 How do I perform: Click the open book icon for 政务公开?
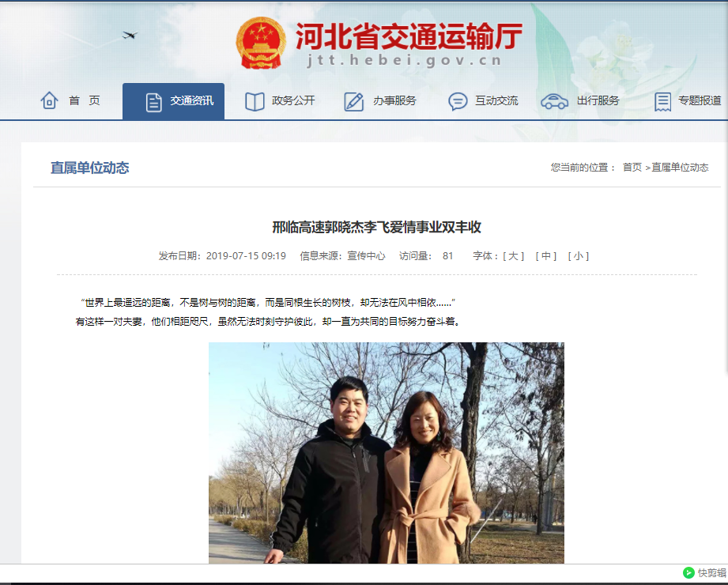point(255,101)
